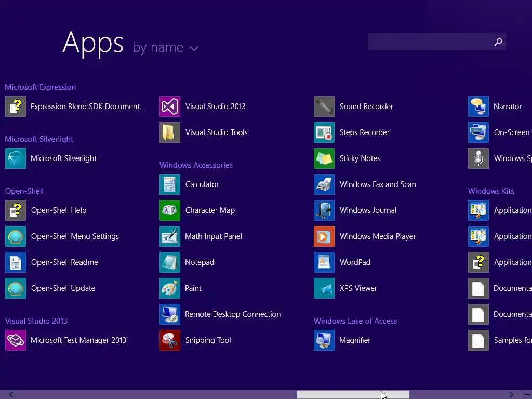The image size is (532, 399).
Task: Launch Windows Media Player icon
Action: click(x=324, y=236)
